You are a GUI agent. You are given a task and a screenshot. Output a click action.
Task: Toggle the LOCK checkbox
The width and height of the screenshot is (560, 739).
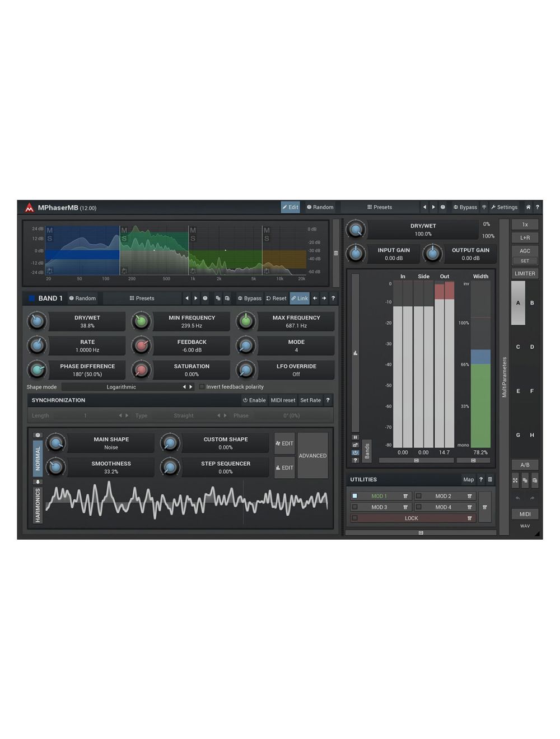tap(354, 518)
